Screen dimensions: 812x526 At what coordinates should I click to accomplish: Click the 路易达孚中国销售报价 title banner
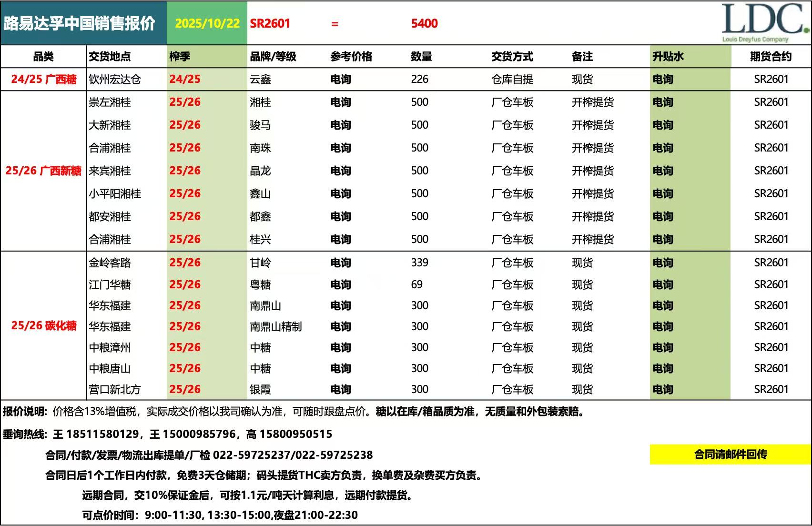(80, 23)
